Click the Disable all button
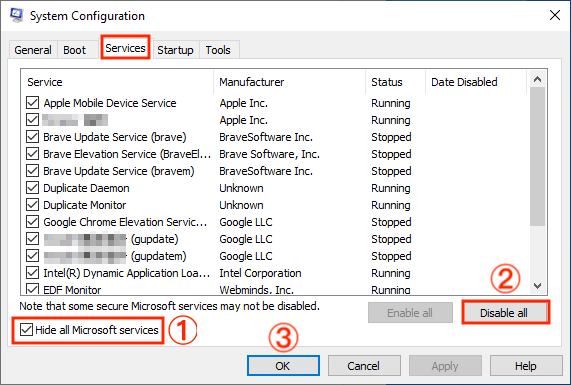This screenshot has height=385, width=571. pos(504,313)
